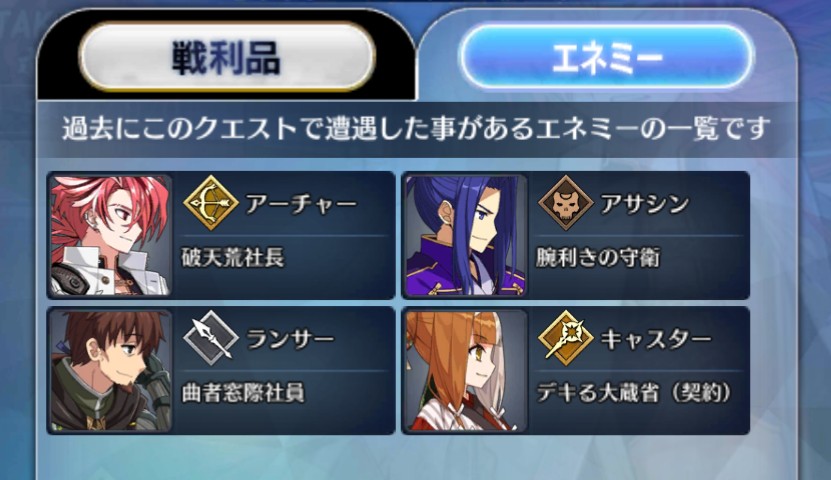Screen dimensions: 831x480
Task: Click the enemy list description banner text
Action: point(416,129)
